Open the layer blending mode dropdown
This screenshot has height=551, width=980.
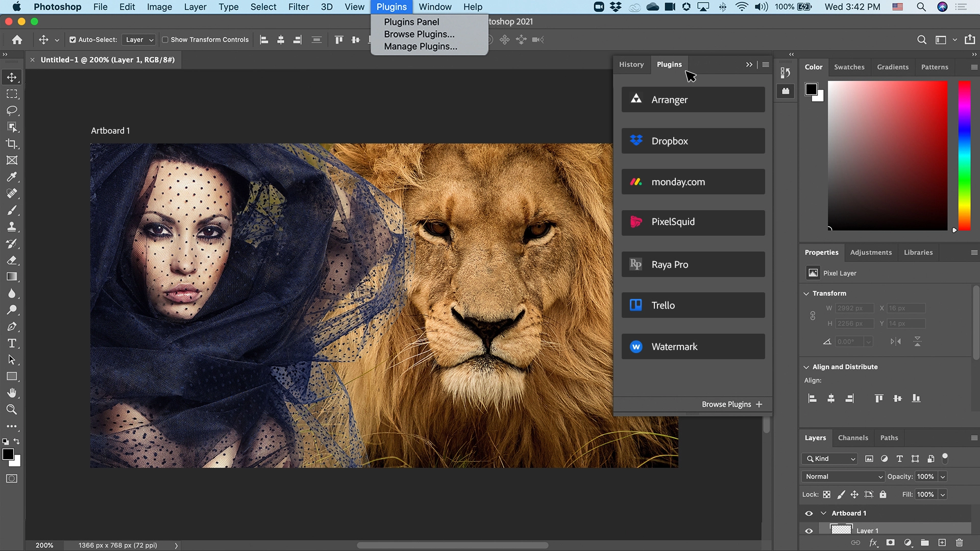pos(843,477)
